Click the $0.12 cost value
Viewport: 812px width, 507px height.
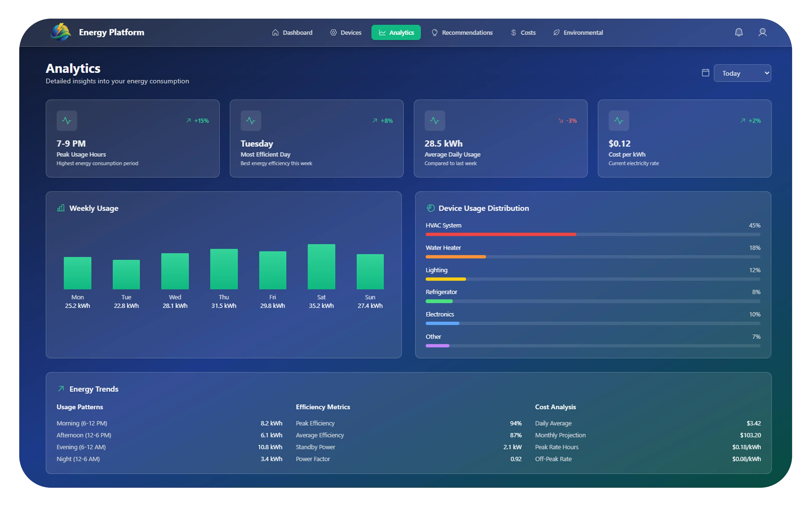point(619,143)
